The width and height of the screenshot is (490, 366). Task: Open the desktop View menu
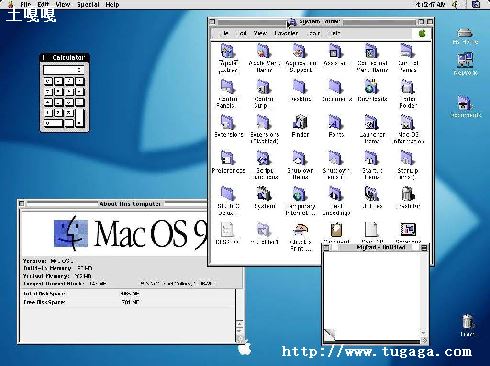coord(63,4)
